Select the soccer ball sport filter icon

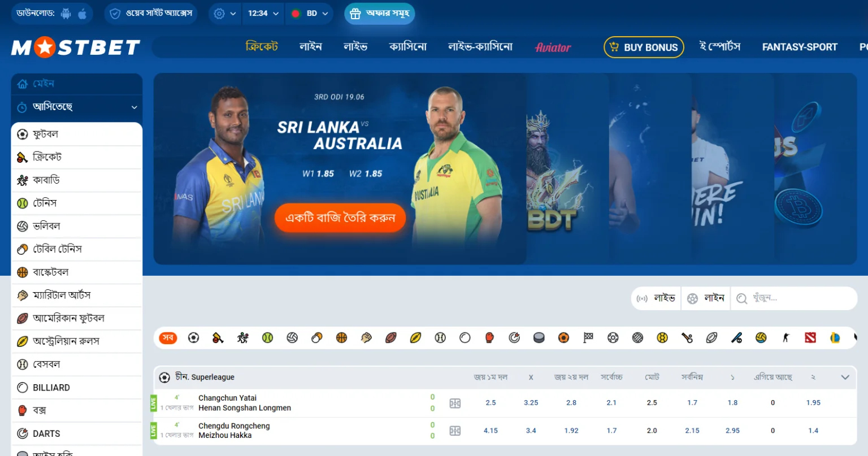[x=193, y=338]
